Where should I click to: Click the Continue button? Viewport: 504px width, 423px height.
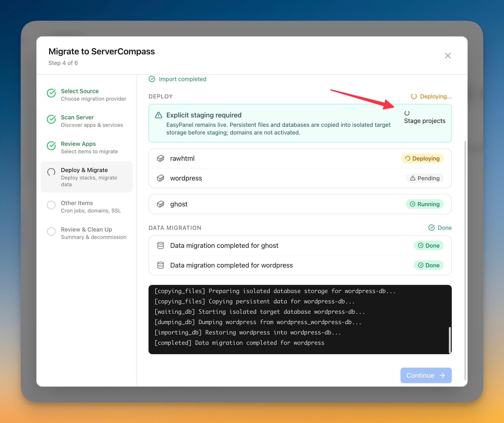click(x=426, y=375)
